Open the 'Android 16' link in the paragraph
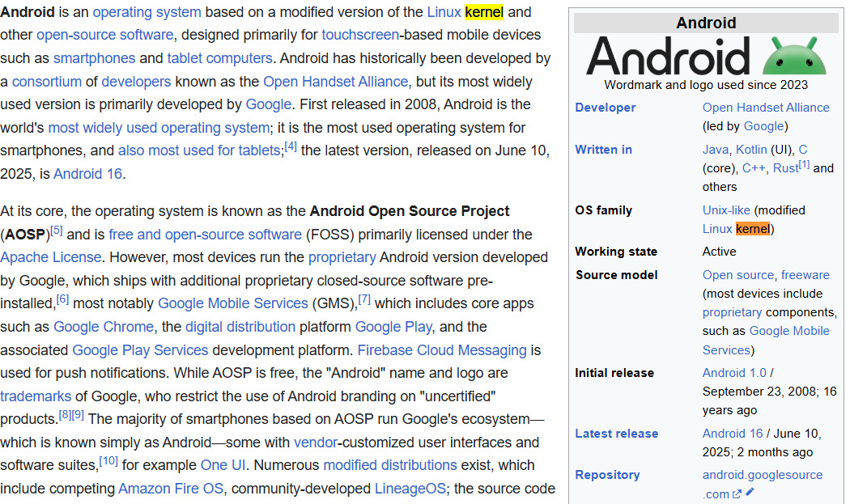This screenshot has width=850, height=504. tap(87, 174)
